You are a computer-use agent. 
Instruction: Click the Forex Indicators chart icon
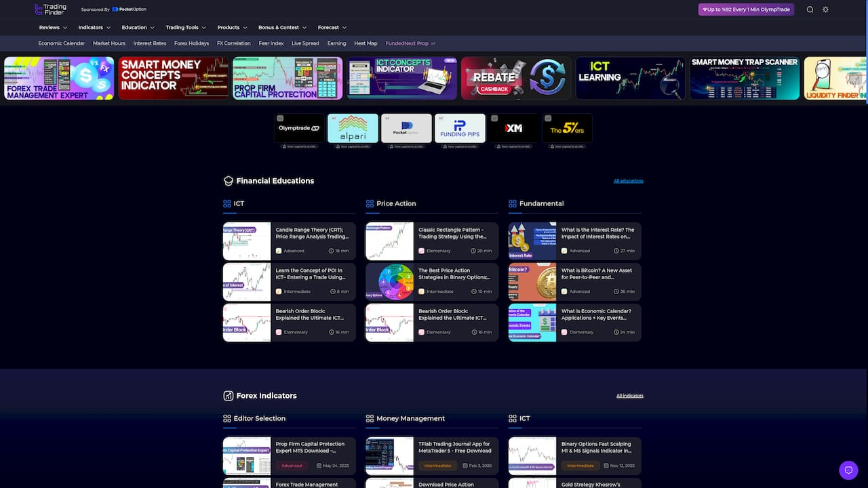click(x=229, y=395)
